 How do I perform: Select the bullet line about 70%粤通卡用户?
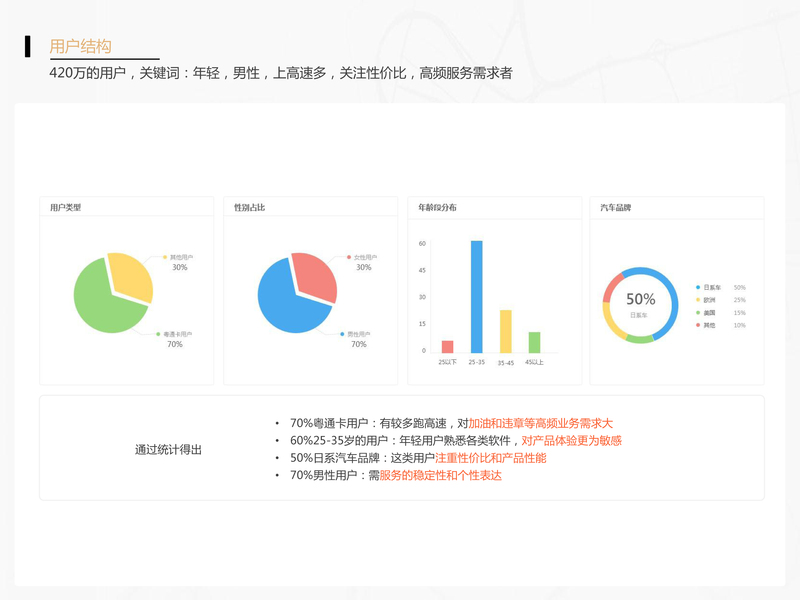451,423
